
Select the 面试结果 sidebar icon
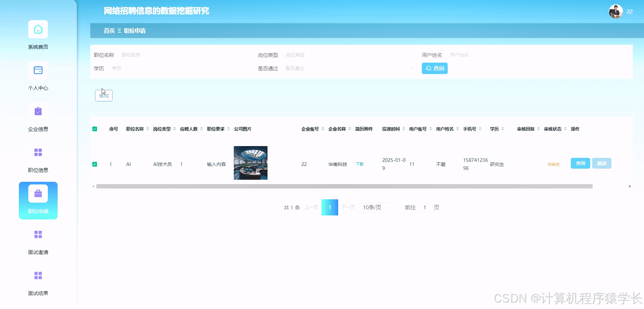coord(38,275)
